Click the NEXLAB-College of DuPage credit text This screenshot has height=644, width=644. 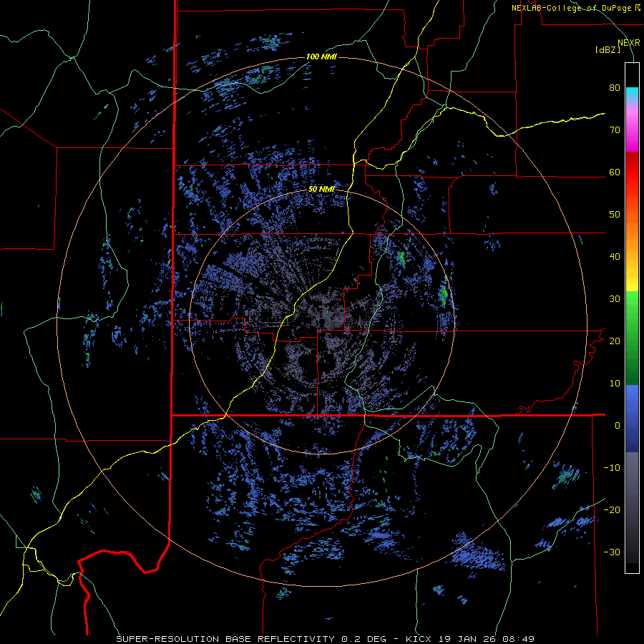[x=576, y=8]
